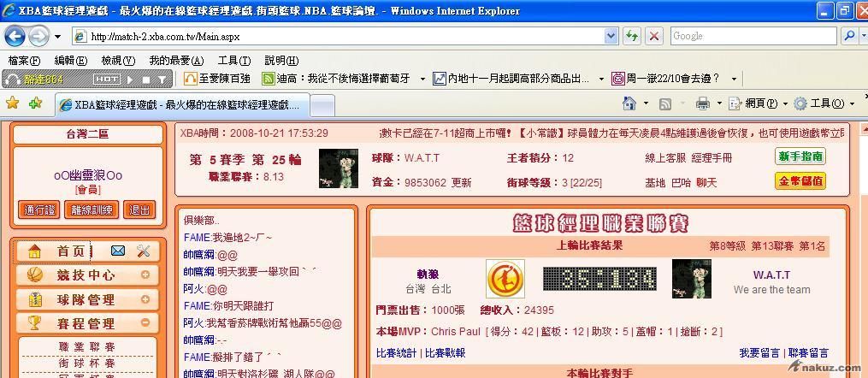Image resolution: width=868 pixels, height=378 pixels.
Task: Open the 說明(H) menu
Action: (x=281, y=61)
